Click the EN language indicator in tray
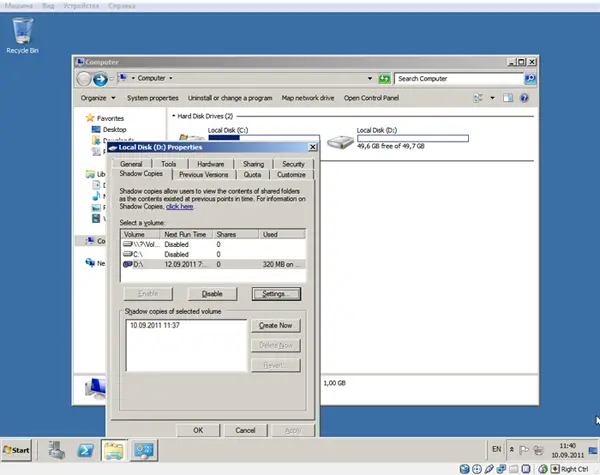Viewport: 600px width, 475px height. (x=496, y=449)
